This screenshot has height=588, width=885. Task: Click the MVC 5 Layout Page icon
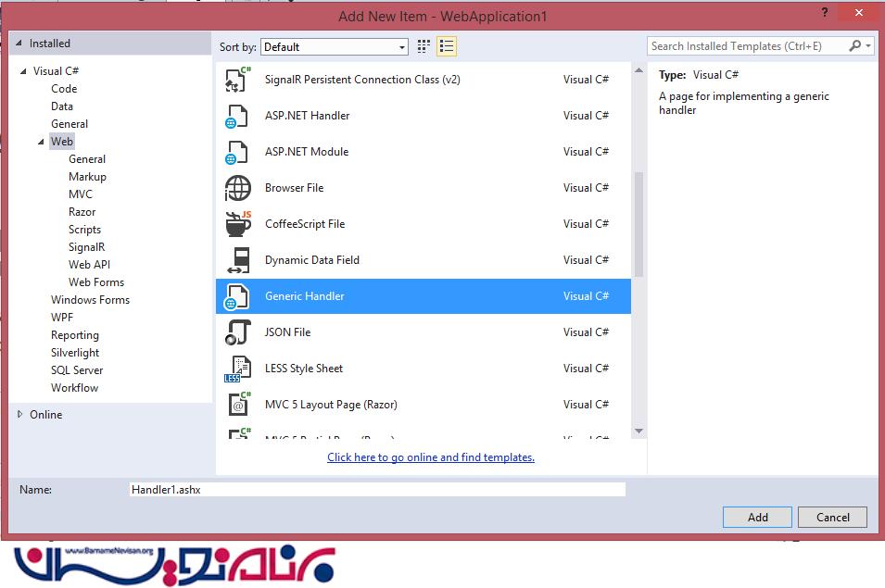point(239,405)
